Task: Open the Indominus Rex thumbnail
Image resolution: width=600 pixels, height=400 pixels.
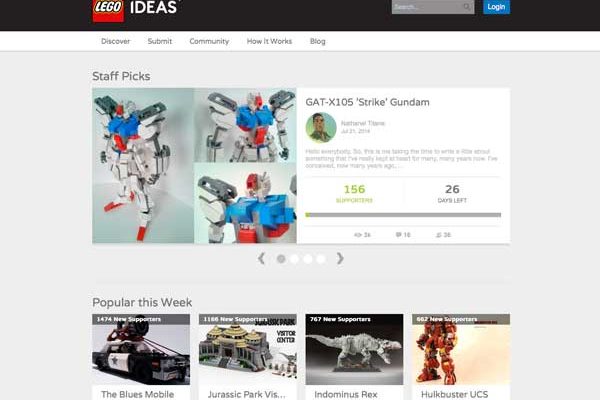Action: [x=354, y=349]
